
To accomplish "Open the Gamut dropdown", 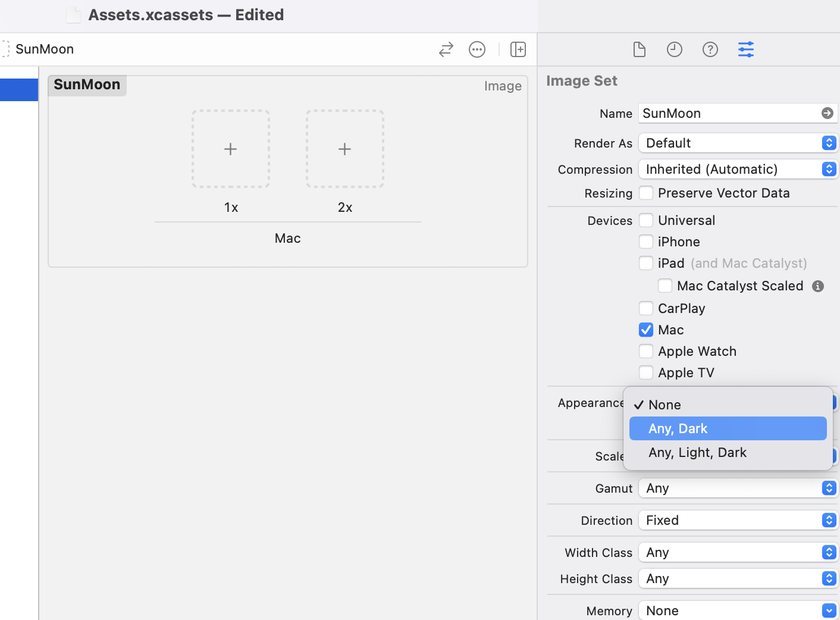I will tap(738, 488).
